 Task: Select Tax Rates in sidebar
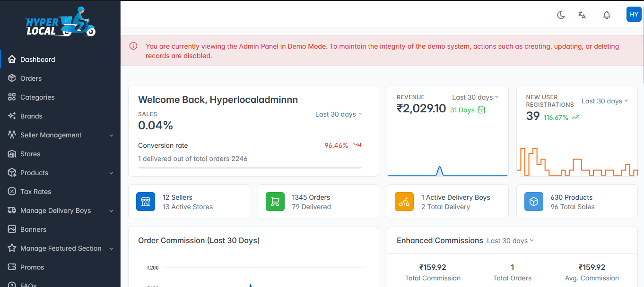[35, 192]
